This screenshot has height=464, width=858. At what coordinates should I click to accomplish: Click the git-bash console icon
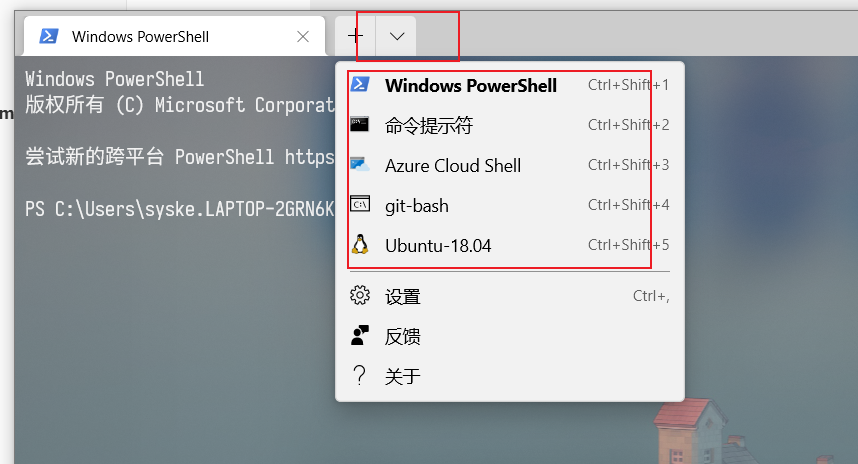(360, 204)
